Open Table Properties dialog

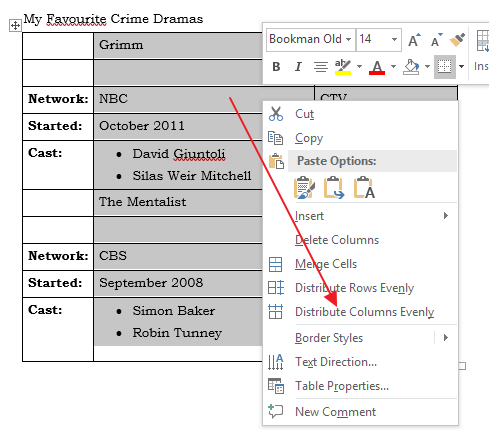pos(360,386)
